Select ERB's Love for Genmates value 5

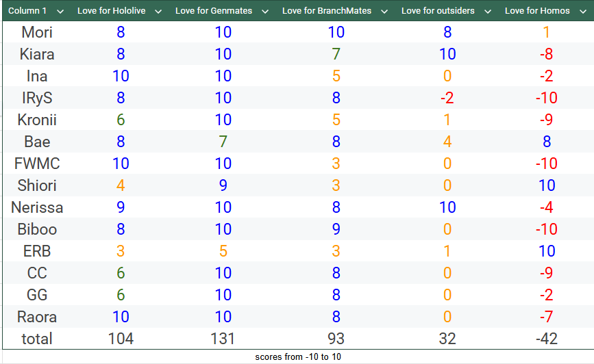(x=223, y=251)
